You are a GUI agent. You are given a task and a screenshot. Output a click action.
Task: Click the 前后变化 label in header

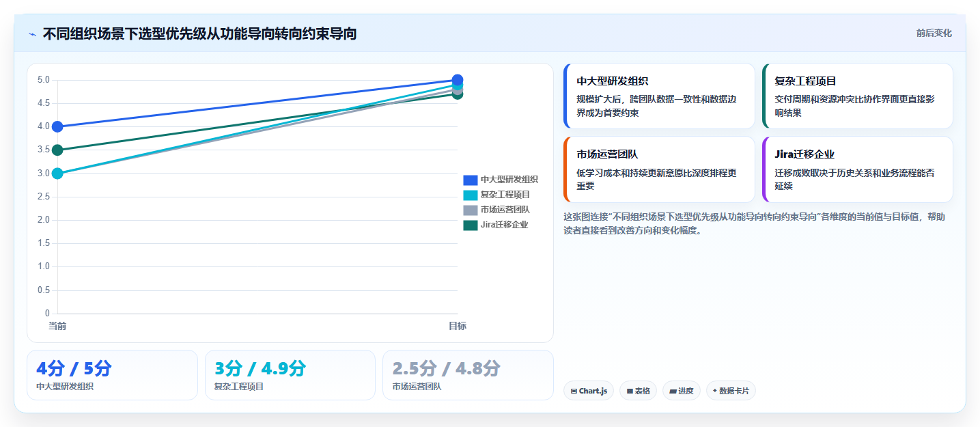(x=934, y=33)
